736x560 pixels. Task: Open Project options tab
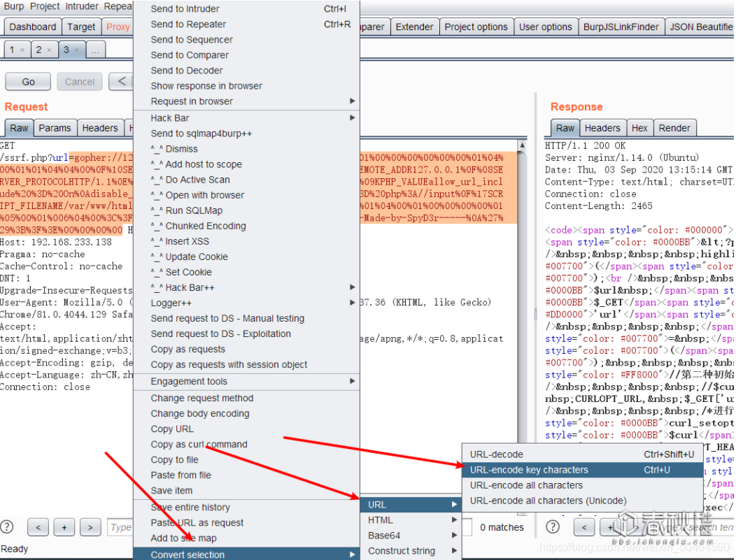click(476, 27)
